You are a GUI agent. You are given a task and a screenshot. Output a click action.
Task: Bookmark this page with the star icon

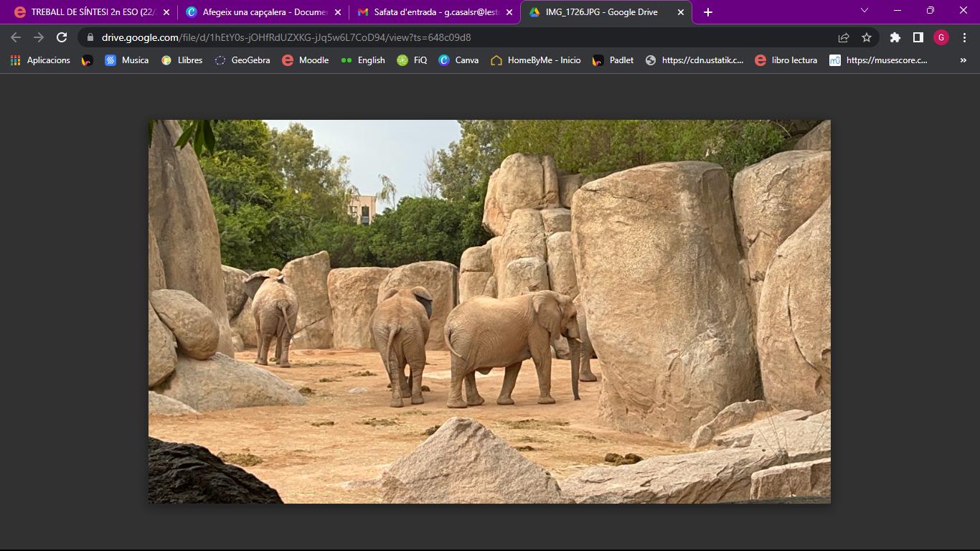[x=867, y=37]
